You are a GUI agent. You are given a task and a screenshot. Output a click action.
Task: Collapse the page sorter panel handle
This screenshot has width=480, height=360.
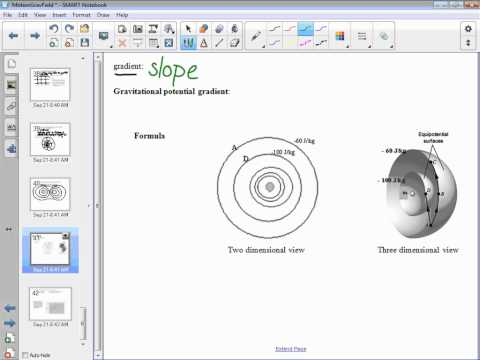coord(89,206)
